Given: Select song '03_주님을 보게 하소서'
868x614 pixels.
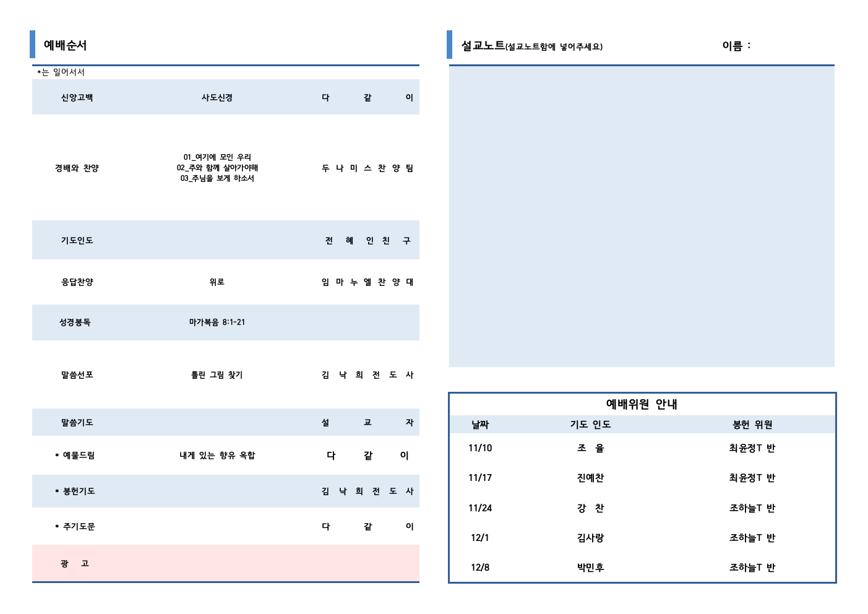Looking at the screenshot, I should point(217,178).
